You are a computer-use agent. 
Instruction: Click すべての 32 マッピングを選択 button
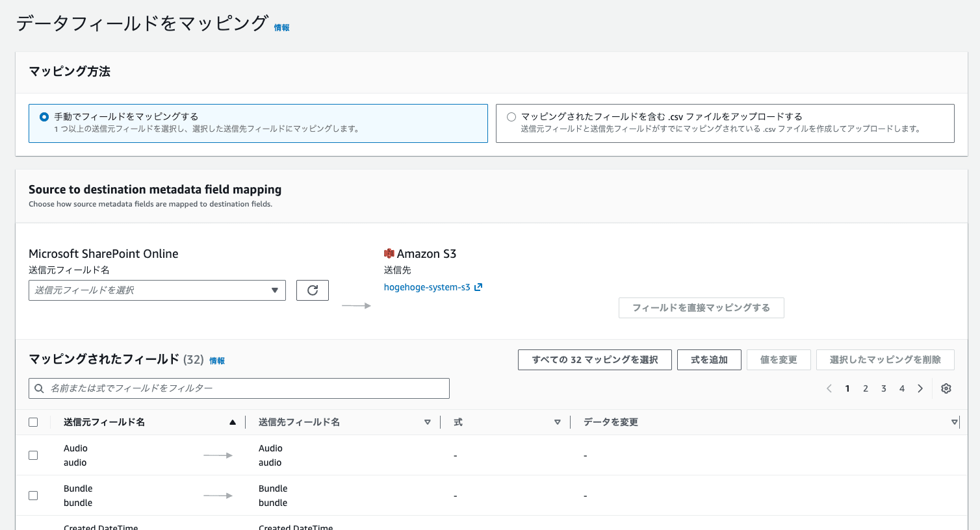(x=595, y=360)
